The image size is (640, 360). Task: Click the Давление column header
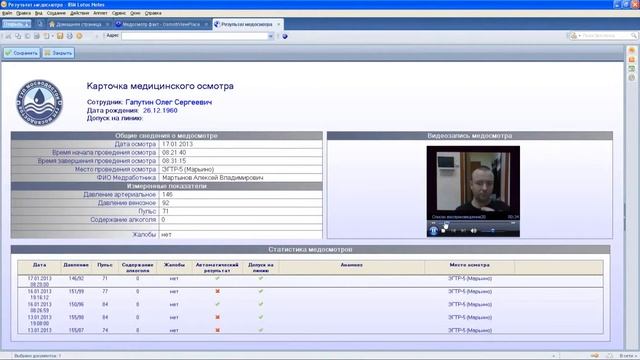coord(76,265)
